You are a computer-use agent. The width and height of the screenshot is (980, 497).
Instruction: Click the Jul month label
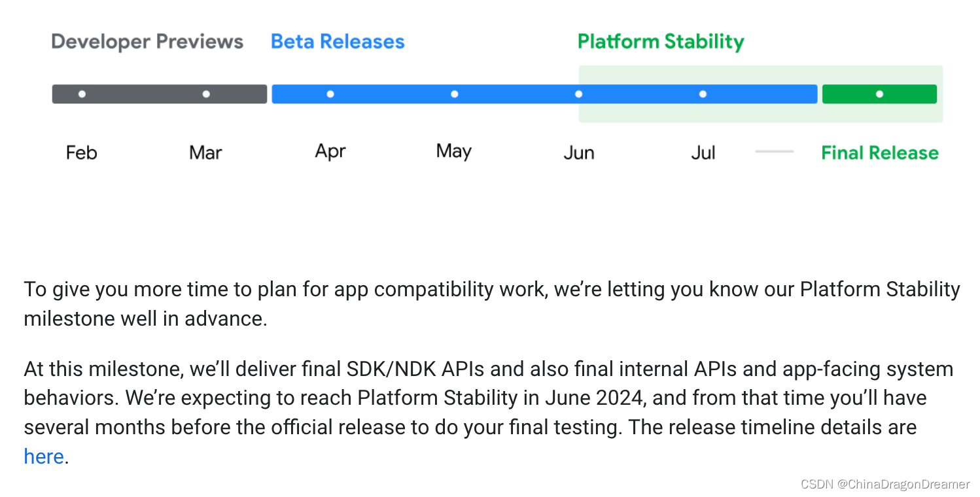(703, 153)
